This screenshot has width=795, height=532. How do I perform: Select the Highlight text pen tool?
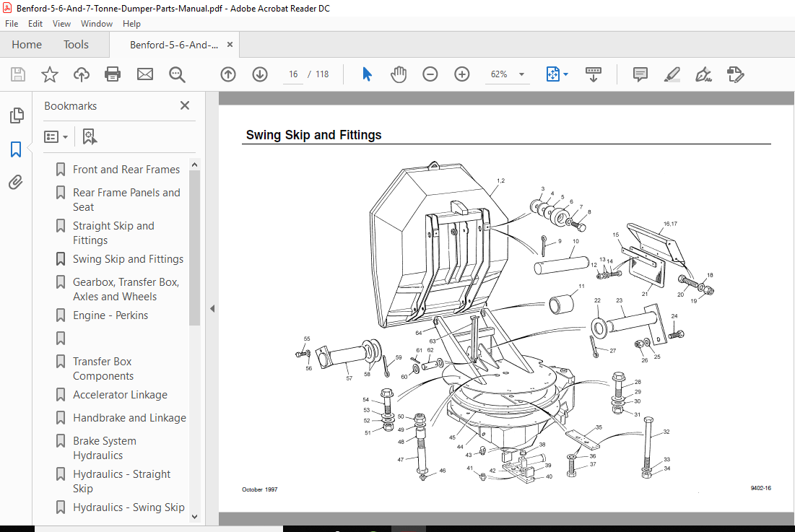[672, 74]
